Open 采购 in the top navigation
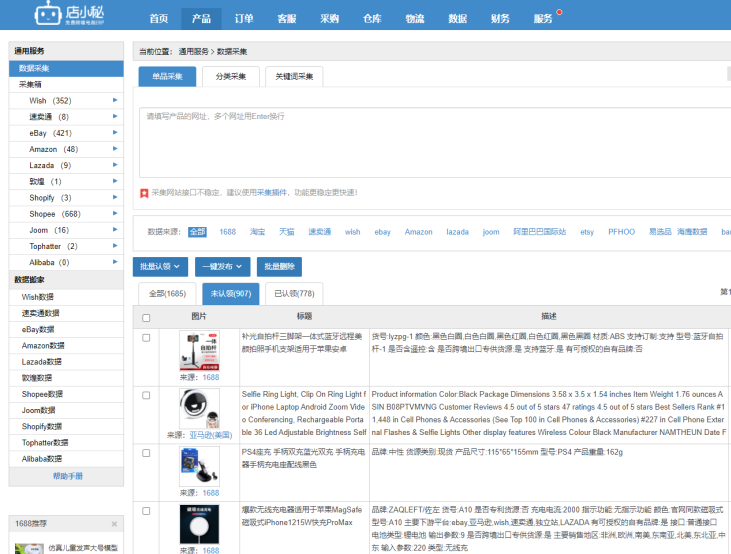Image resolution: width=731 pixels, height=554 pixels. 329,19
